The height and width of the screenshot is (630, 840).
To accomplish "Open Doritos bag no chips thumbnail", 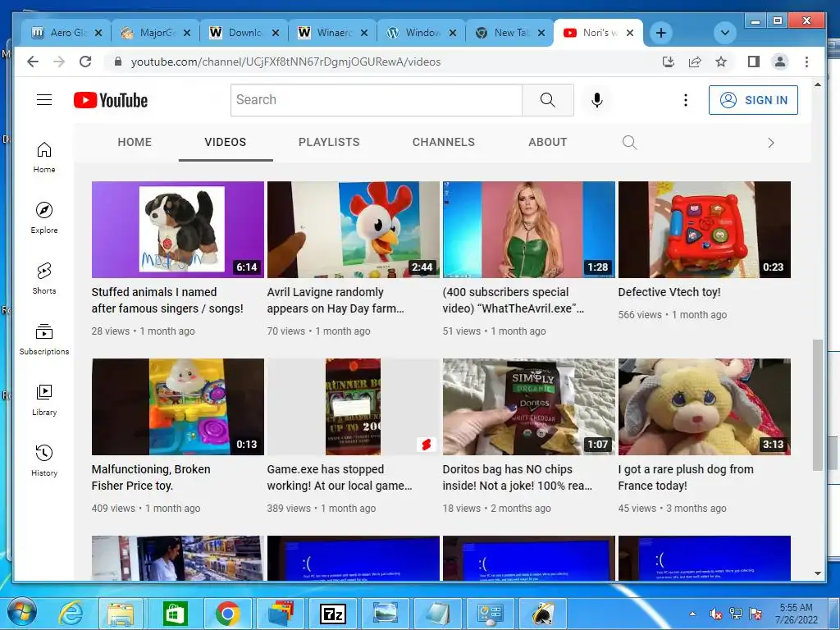I will [529, 407].
